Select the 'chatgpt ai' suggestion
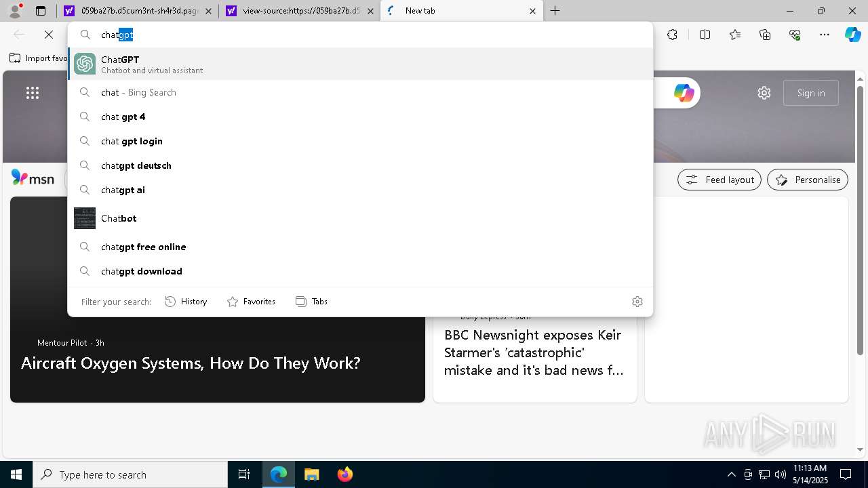The image size is (868, 488). [x=360, y=190]
